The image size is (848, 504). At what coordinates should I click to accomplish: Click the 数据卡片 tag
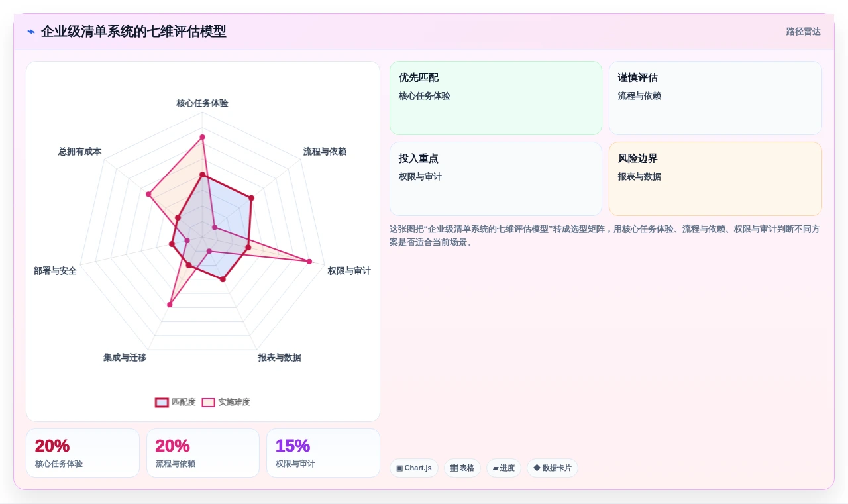pyautogui.click(x=553, y=468)
